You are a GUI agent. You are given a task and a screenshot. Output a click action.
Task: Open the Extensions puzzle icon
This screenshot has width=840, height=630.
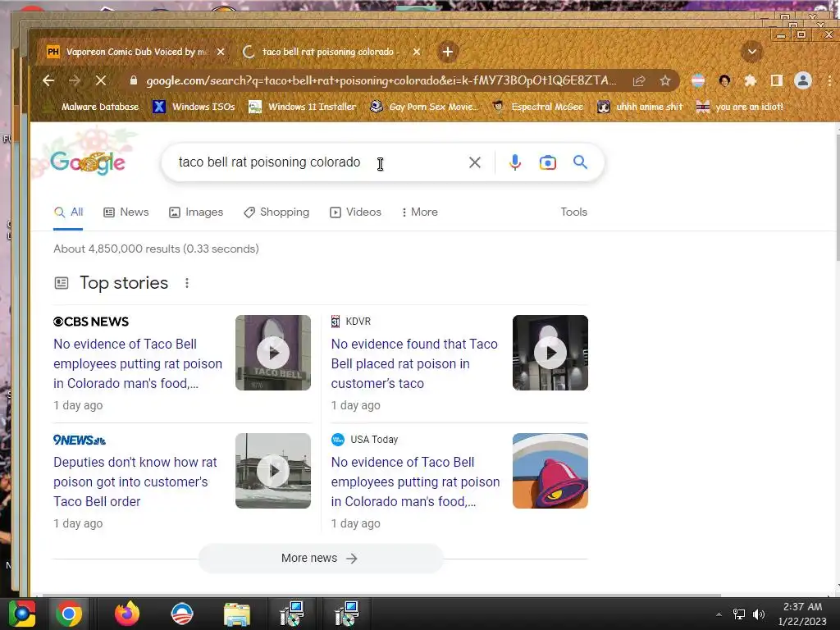(x=750, y=81)
